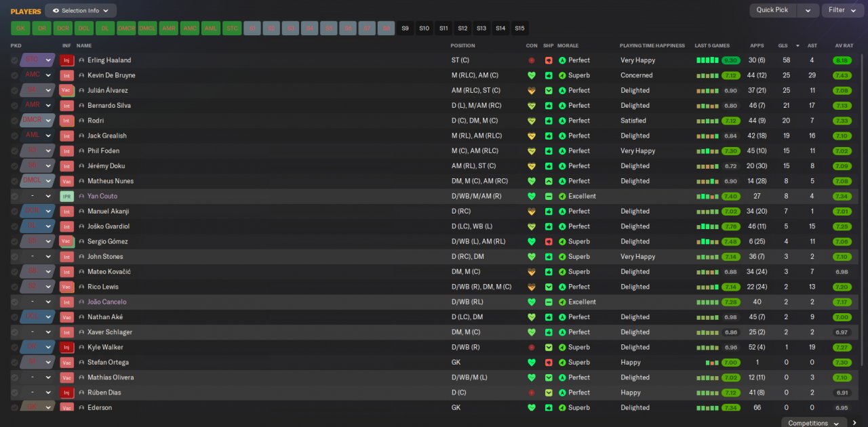The height and width of the screenshot is (427, 868).
Task: Click the Quick Pick button
Action: [x=772, y=10]
